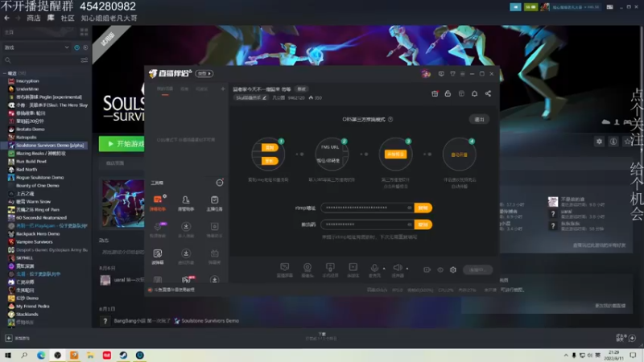Click the Steam library search field
The image size is (644, 362).
click(41, 60)
